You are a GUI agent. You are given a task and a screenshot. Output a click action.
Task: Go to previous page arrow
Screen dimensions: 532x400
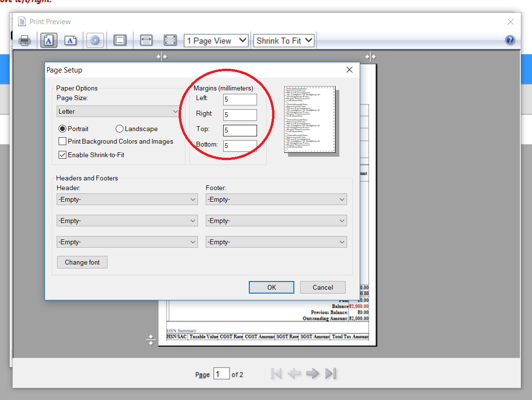point(294,373)
